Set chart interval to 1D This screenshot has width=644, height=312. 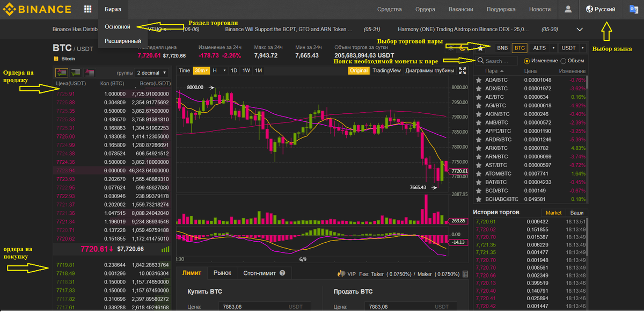[x=233, y=70]
